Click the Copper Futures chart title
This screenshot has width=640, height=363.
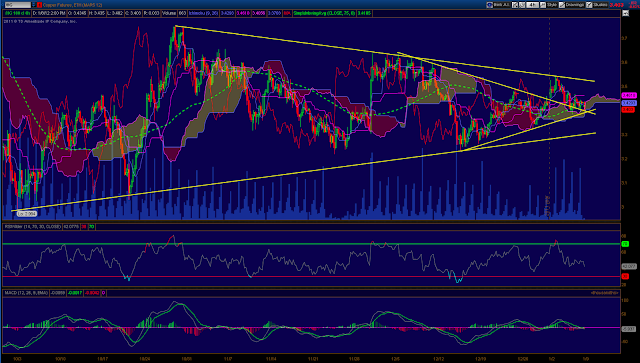click(x=72, y=5)
